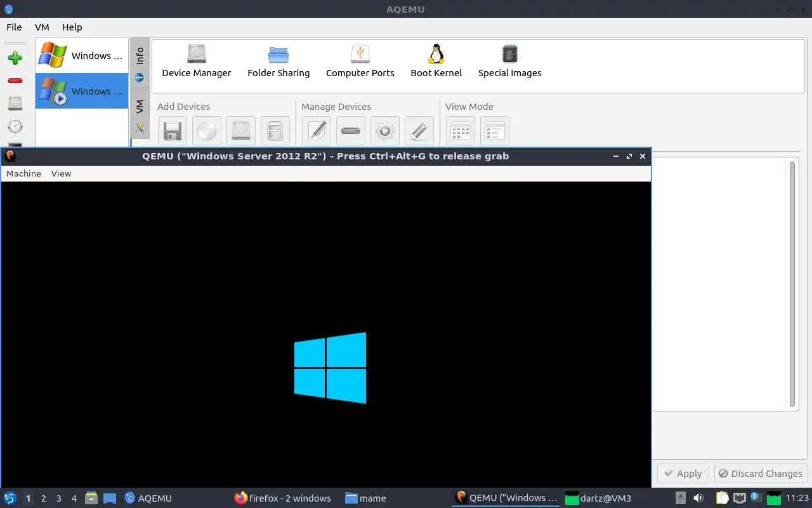Edit selected device with pencil icon

pyautogui.click(x=317, y=131)
